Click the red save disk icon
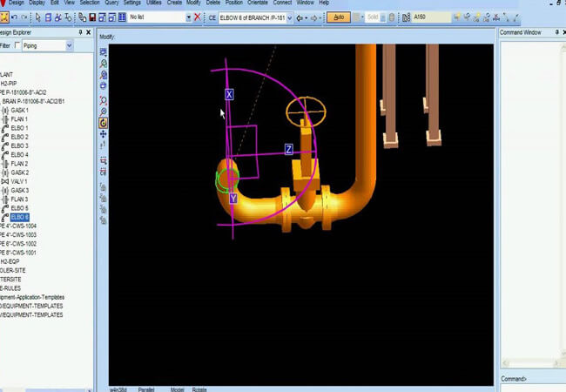This screenshot has height=392, width=566. 92,17
